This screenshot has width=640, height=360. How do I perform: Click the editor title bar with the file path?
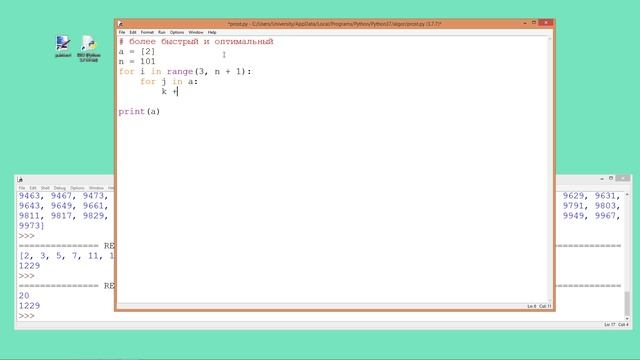tap(334, 24)
